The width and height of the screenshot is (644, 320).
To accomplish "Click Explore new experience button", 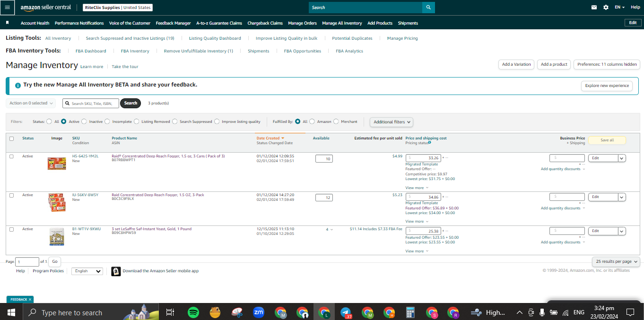I will (607, 86).
